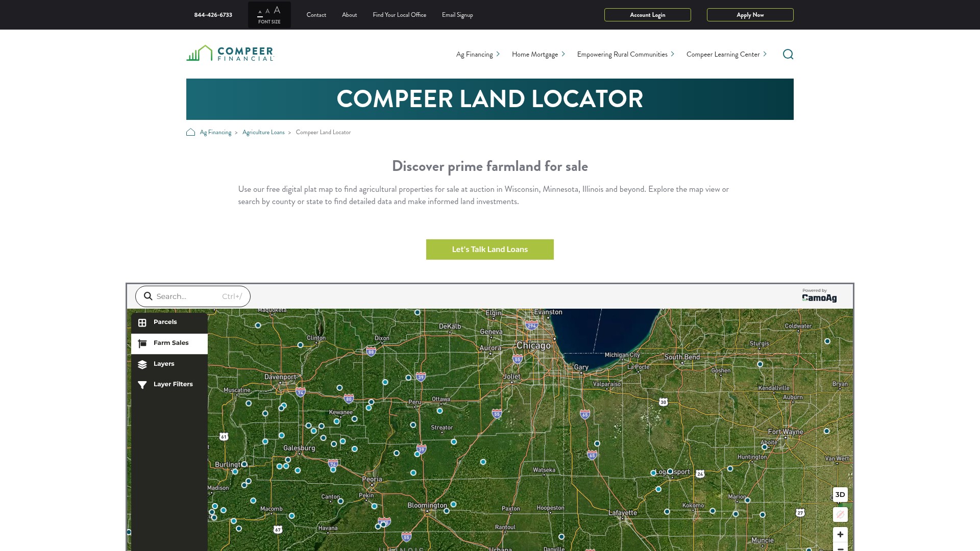Zoom in with the plus button
The image size is (980, 551).
tap(840, 535)
